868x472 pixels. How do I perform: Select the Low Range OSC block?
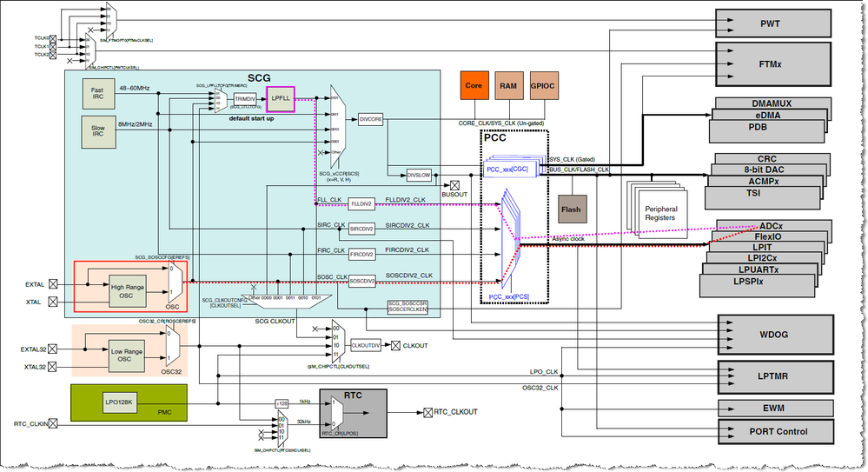coord(126,356)
